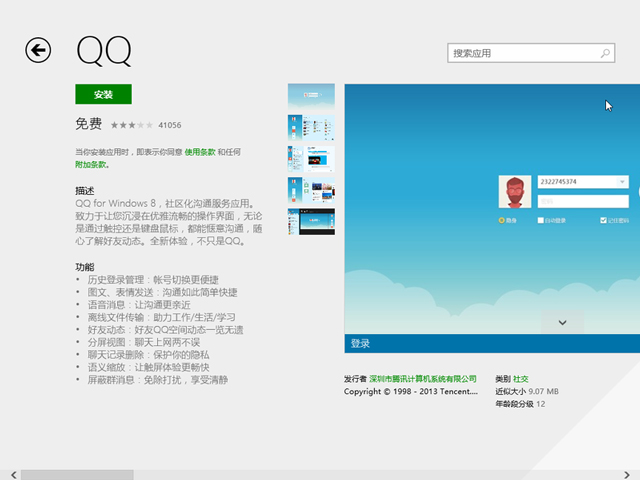Click the horizontal scrollbar left arrow

click(14, 475)
